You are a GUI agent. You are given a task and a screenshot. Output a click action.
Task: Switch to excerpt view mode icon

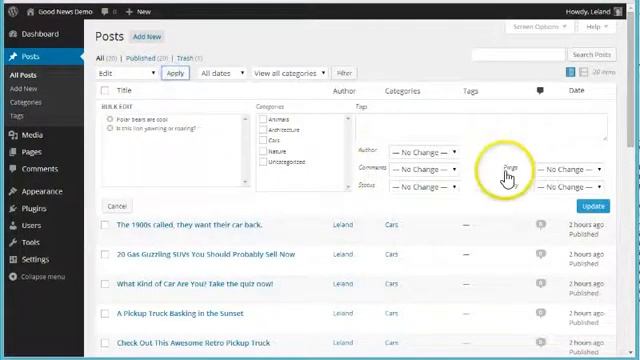pyautogui.click(x=584, y=72)
